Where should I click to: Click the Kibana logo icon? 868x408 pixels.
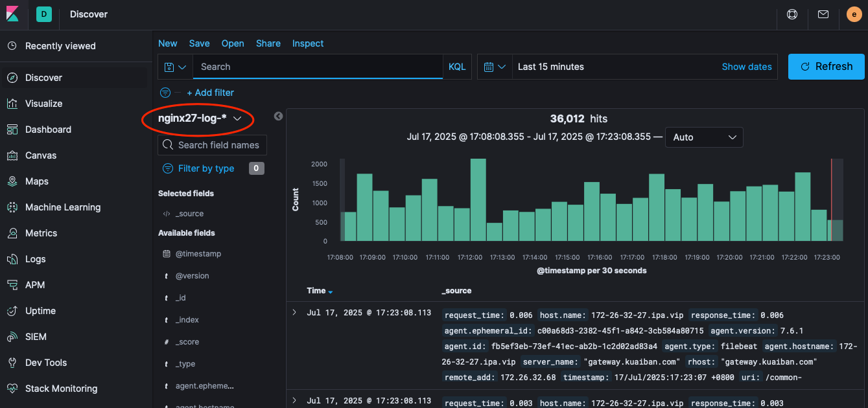pyautogui.click(x=13, y=14)
